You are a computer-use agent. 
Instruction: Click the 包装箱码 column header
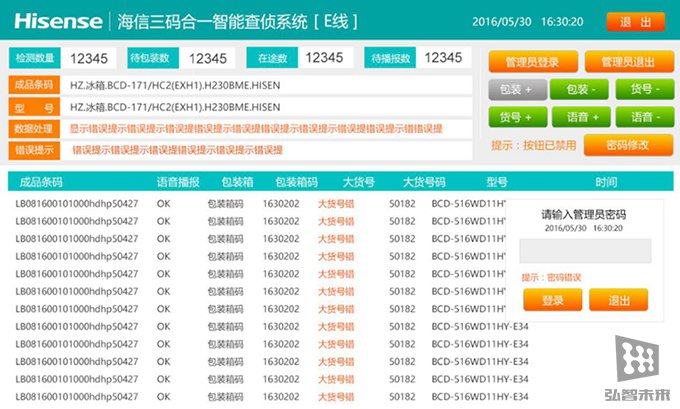[x=297, y=182]
